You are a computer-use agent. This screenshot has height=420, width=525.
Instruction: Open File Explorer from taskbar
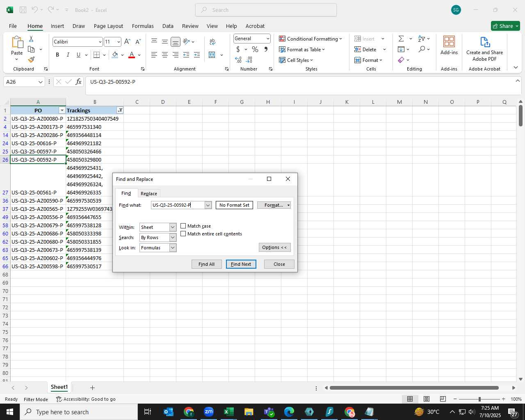249,412
